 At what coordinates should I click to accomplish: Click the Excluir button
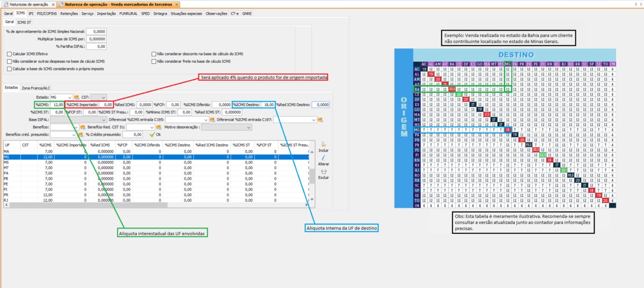(x=323, y=175)
